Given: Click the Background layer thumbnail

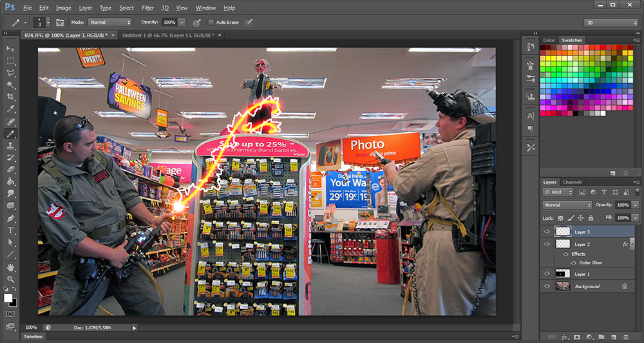Looking at the screenshot, I should coord(563,286).
